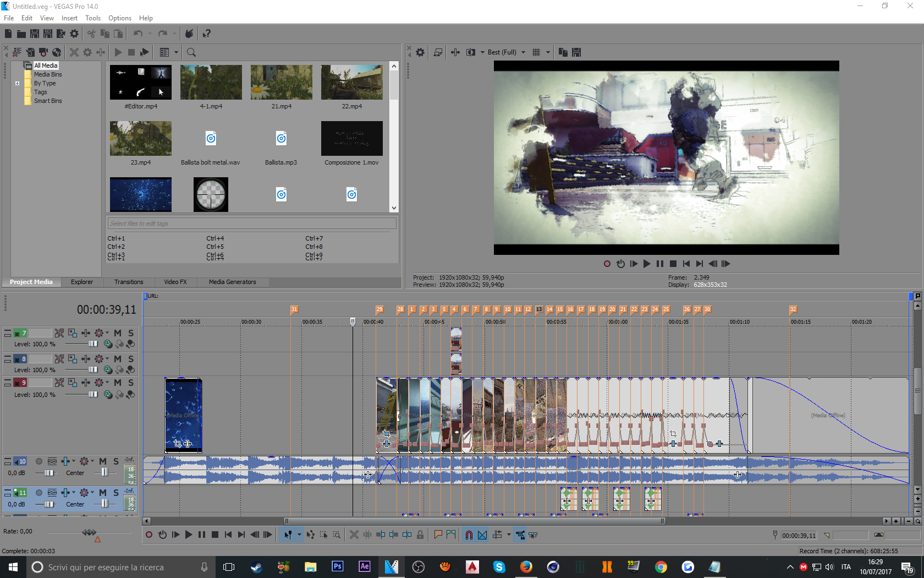Open the Undo history dropdown arrow
This screenshot has height=578, width=924.
150,34
